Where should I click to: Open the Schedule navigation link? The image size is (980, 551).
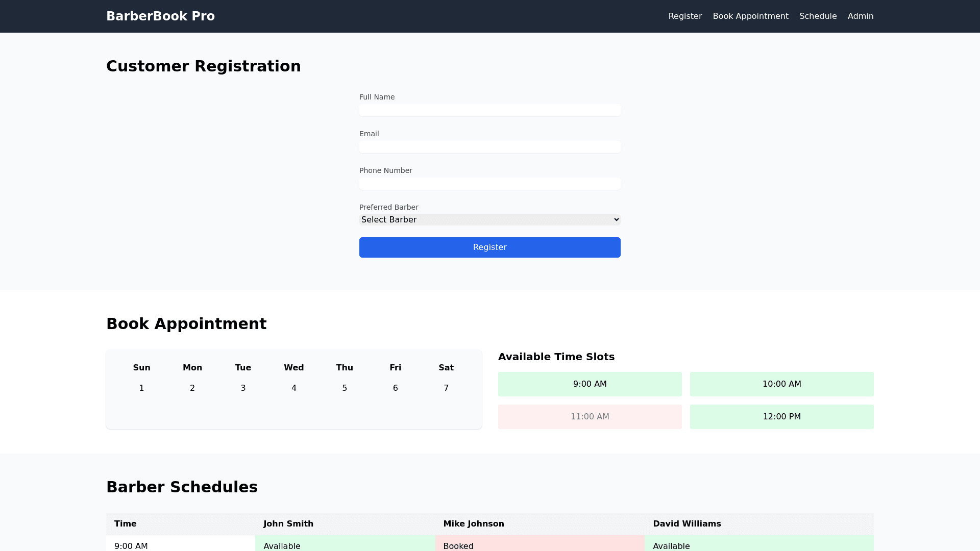(818, 16)
